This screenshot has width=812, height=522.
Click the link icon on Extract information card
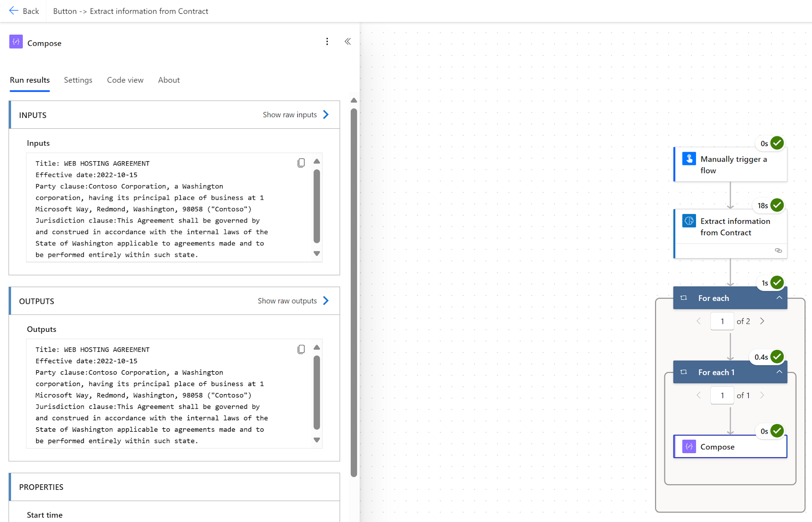[x=778, y=251]
